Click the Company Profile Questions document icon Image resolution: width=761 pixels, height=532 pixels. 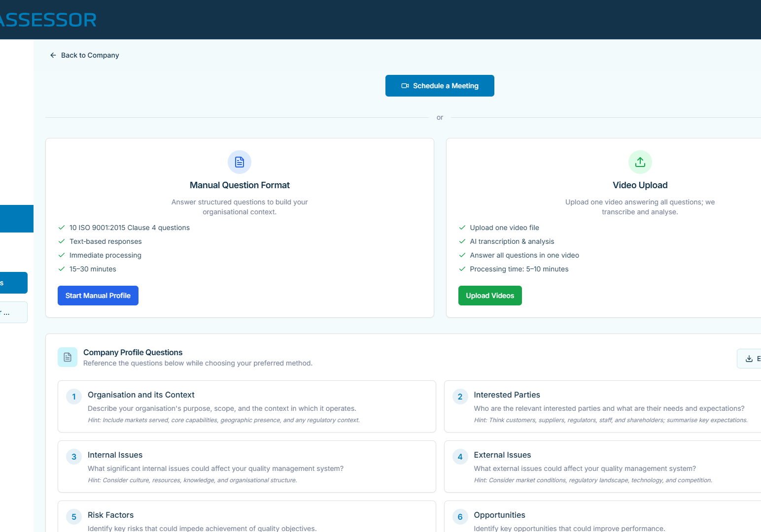(68, 357)
